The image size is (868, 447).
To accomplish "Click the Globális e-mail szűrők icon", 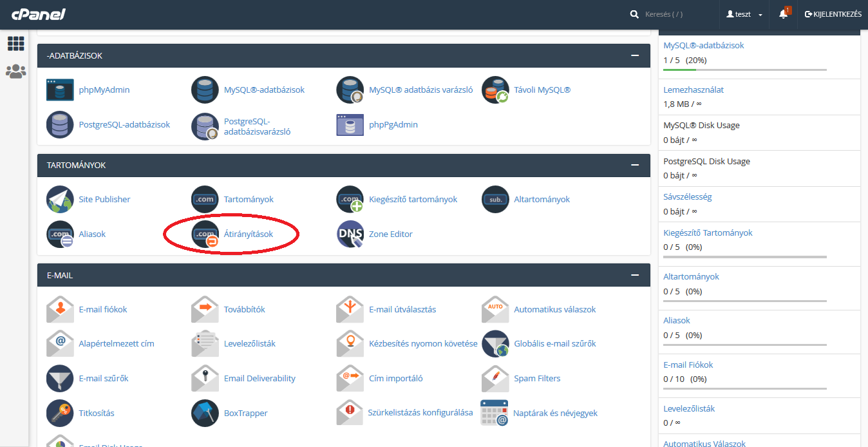I will [x=496, y=343].
